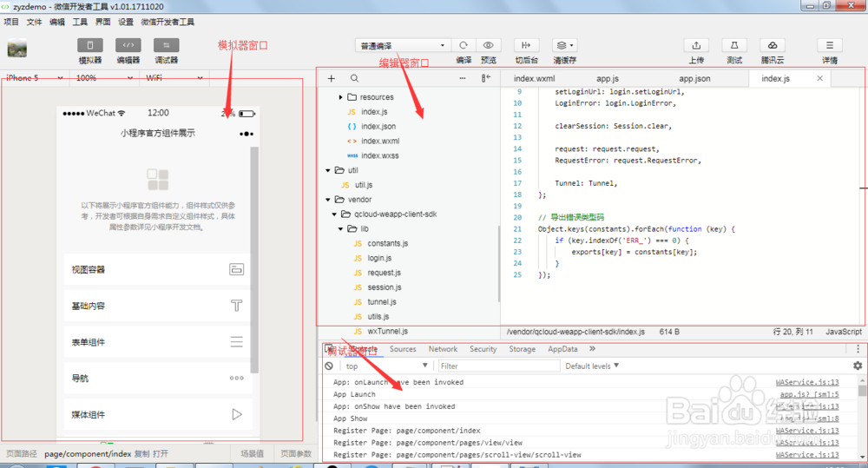Toggle the simulator (模拟器) panel button
Viewport: 868px width, 468px height.
(89, 45)
